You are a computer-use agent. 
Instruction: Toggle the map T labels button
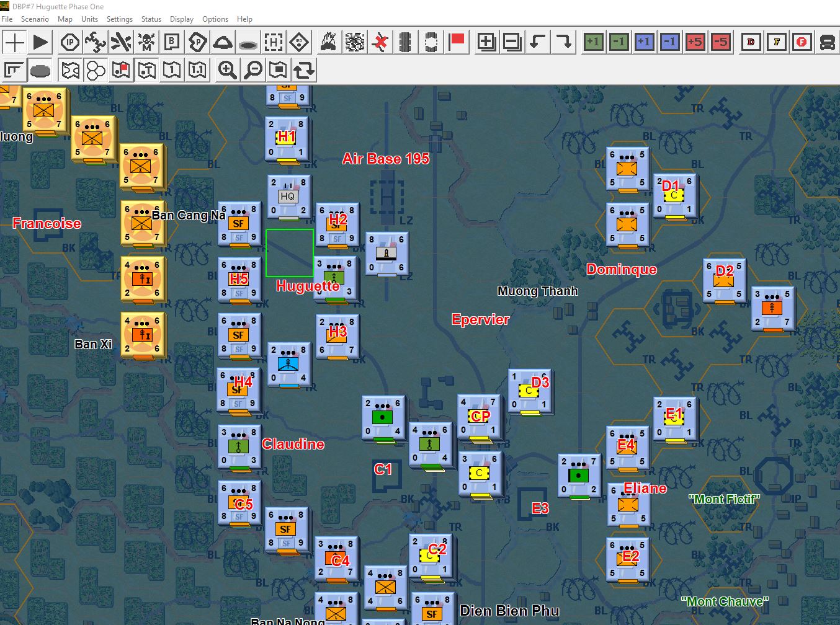tap(146, 70)
